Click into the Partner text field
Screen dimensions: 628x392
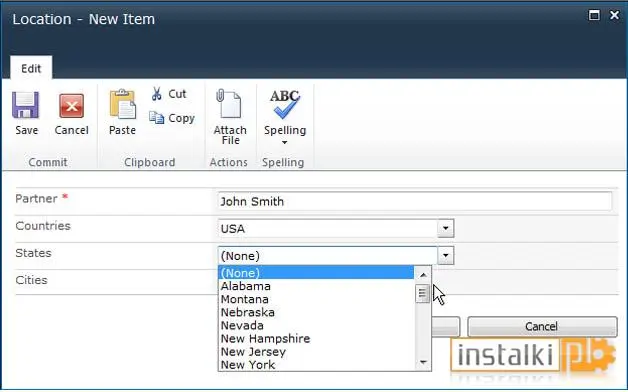point(415,201)
